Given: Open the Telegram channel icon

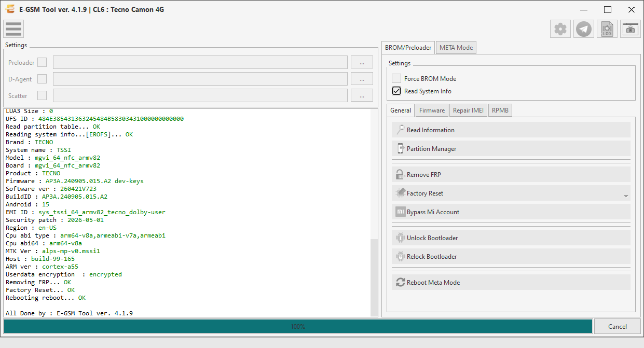Looking at the screenshot, I should coord(584,29).
